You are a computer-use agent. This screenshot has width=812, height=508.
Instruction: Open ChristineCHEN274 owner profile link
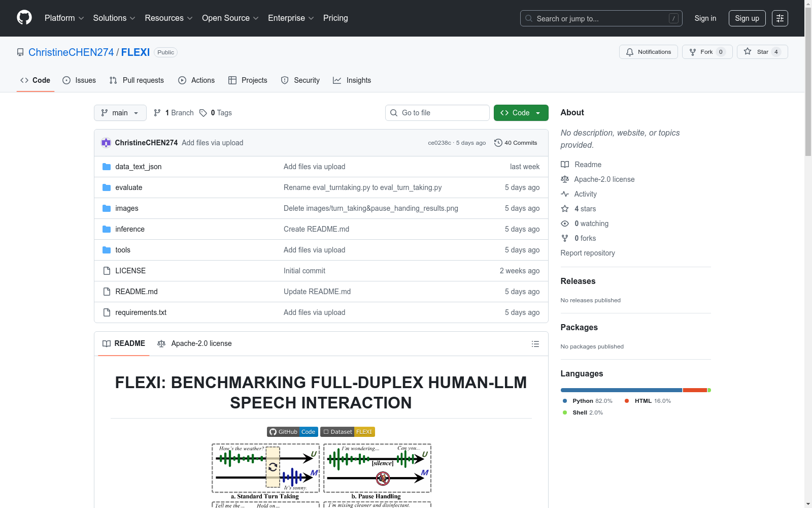point(71,52)
